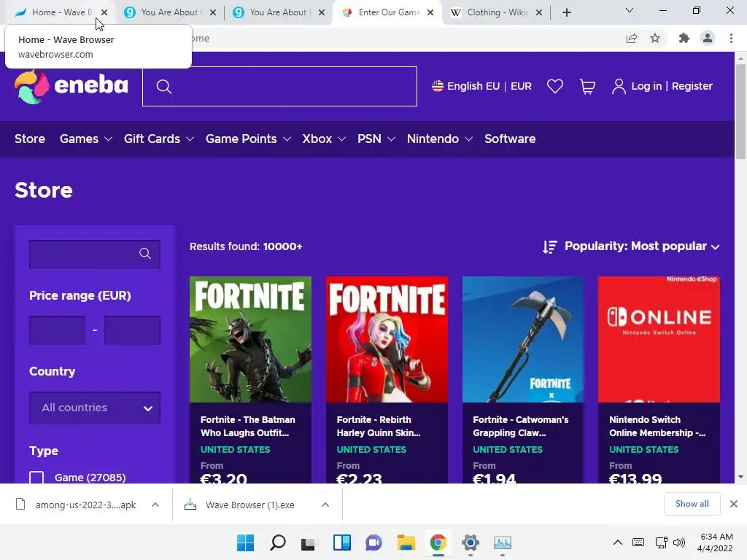Open the shopping cart icon
This screenshot has height=560, width=747.
tap(587, 87)
